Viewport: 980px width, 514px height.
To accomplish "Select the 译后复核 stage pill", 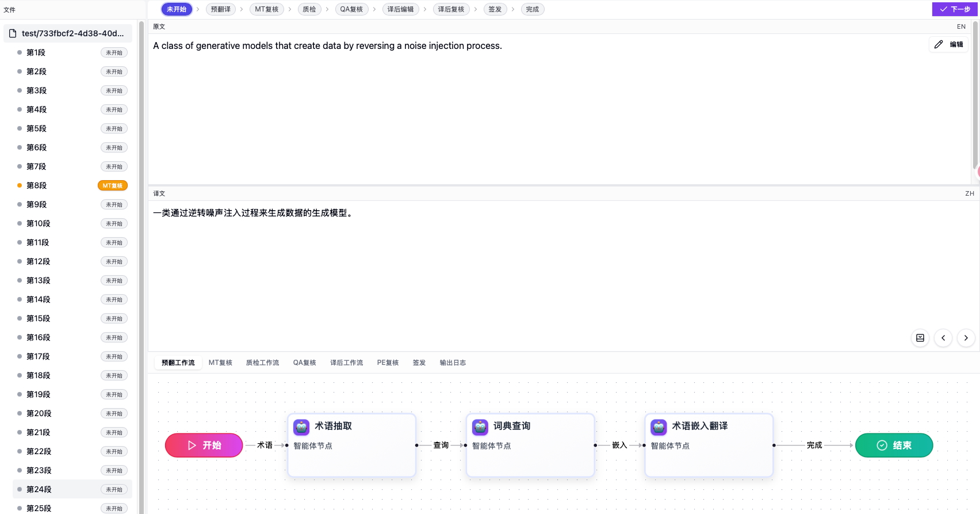I will click(451, 9).
